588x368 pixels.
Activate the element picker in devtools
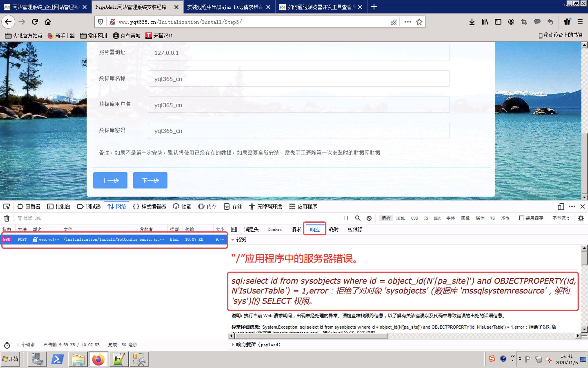click(x=7, y=207)
